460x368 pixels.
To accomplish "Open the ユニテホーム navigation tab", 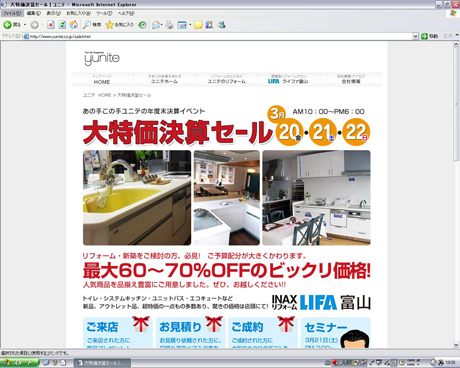I will [x=164, y=80].
